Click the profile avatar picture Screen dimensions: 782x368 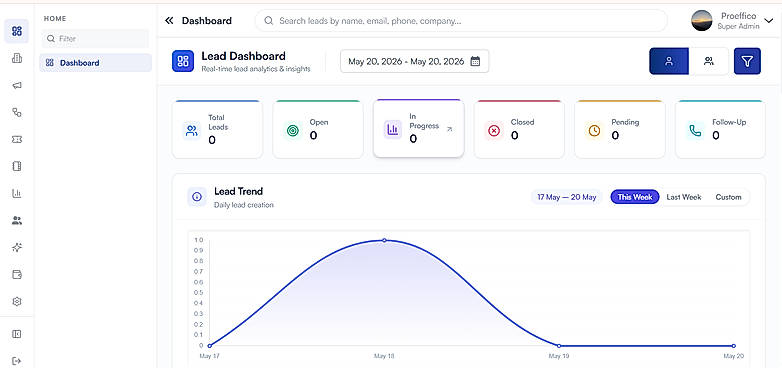(x=702, y=21)
